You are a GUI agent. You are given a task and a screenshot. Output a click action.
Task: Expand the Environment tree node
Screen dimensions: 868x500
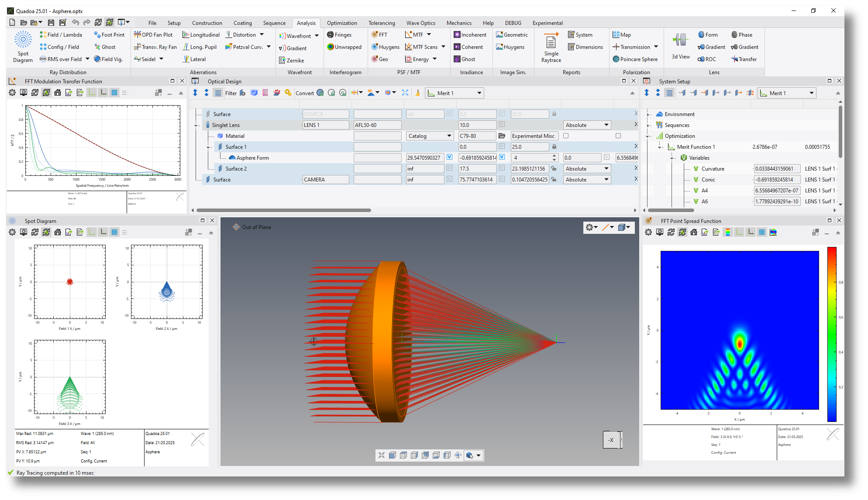click(x=649, y=114)
